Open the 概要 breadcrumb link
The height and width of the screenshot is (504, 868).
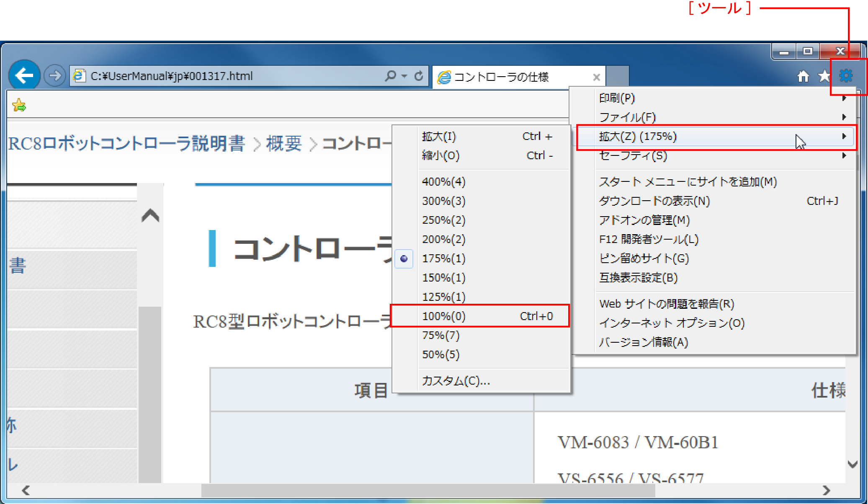pyautogui.click(x=284, y=144)
